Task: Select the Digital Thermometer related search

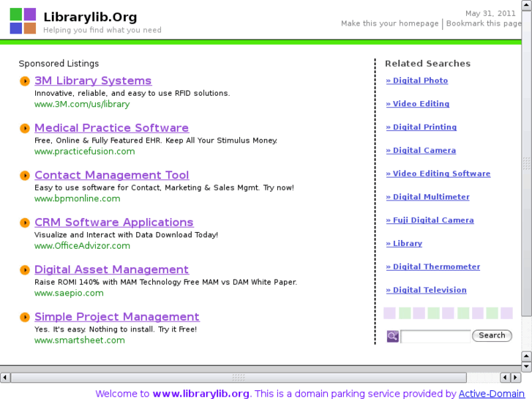Action: [433, 267]
